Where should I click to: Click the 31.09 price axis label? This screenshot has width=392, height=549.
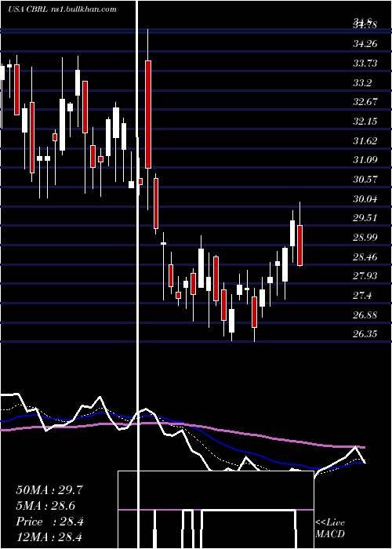coord(365,160)
